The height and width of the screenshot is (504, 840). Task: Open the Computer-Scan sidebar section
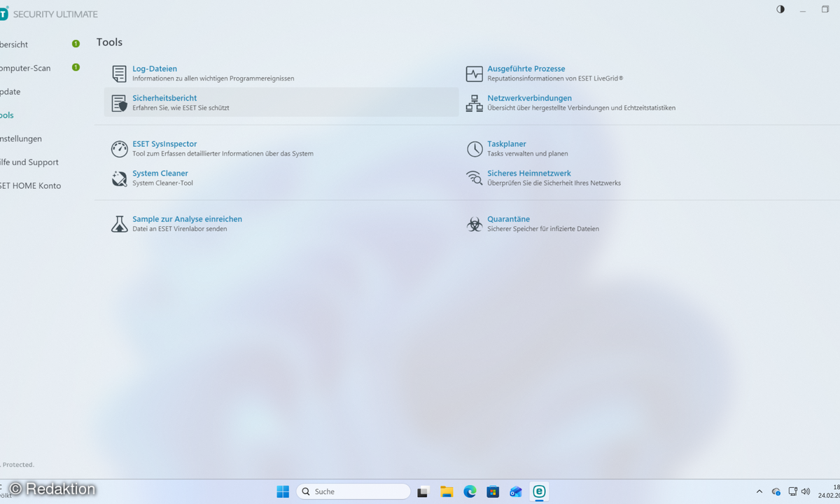pyautogui.click(x=25, y=68)
